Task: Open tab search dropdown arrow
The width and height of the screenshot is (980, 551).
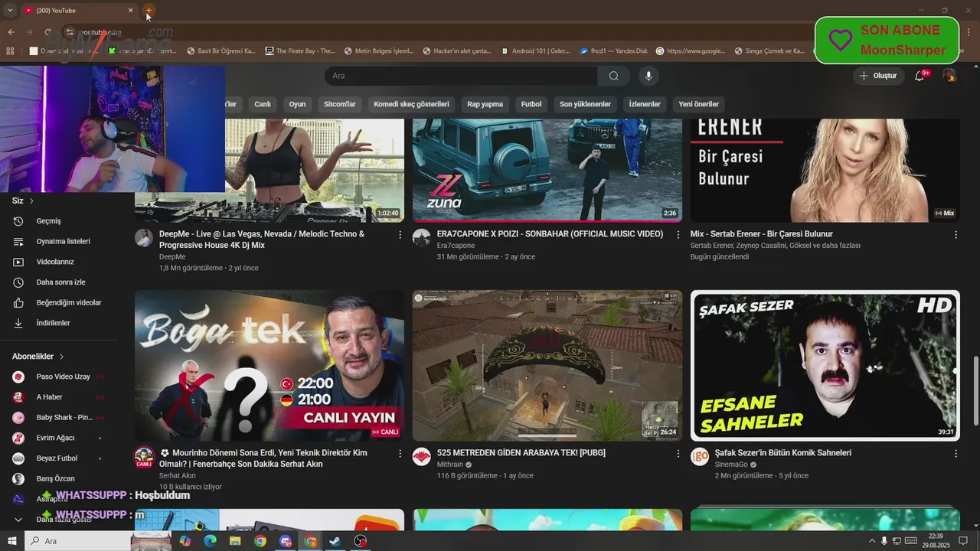Action: pyautogui.click(x=10, y=11)
